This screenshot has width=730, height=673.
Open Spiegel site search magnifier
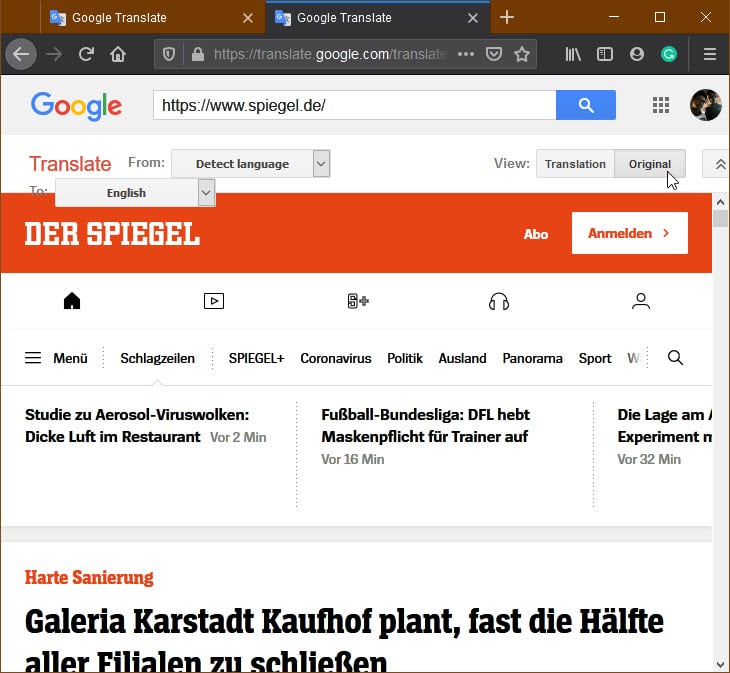[676, 358]
